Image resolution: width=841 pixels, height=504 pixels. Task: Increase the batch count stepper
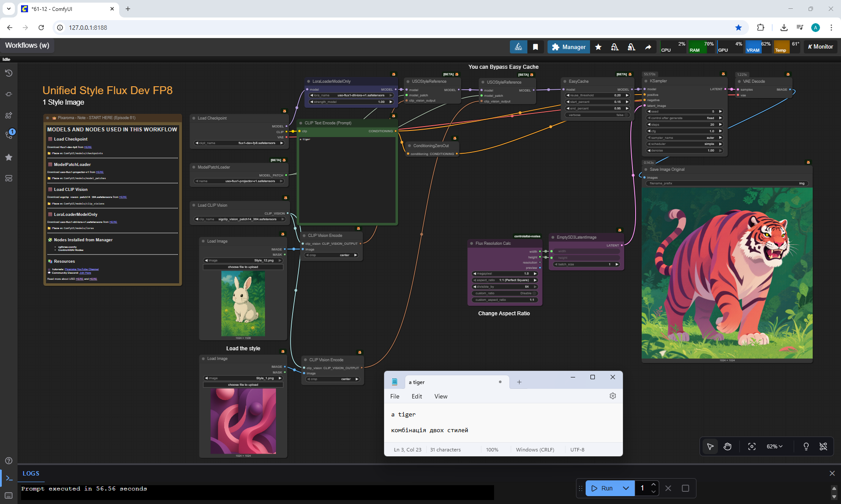point(654,485)
